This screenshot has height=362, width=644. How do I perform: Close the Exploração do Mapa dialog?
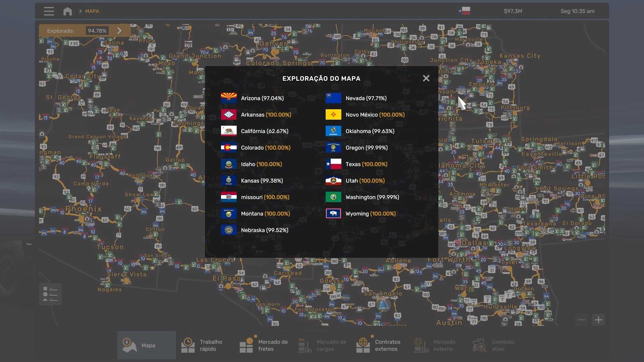click(x=426, y=78)
